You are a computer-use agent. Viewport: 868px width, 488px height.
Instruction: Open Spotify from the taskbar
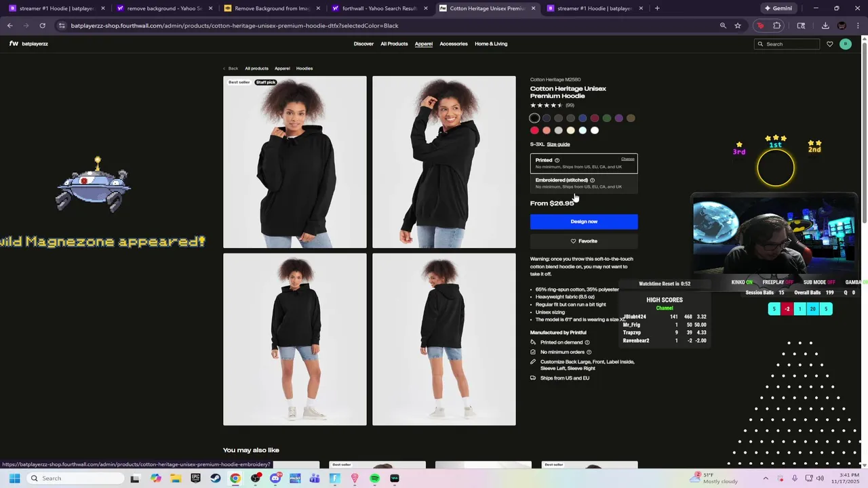coord(374,479)
